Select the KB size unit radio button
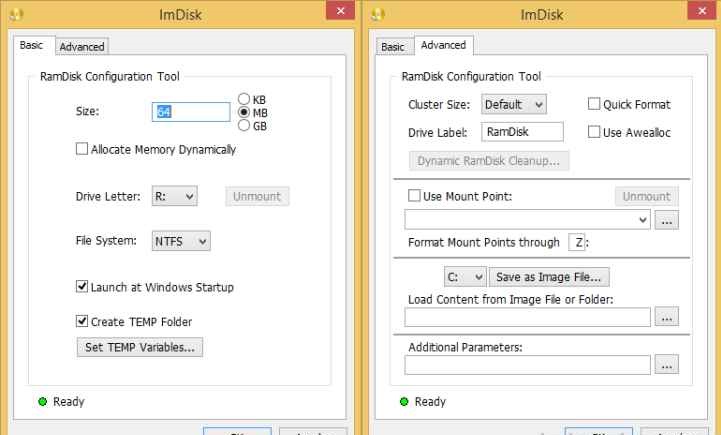Viewport: 721px width, 435px height. coord(243,100)
